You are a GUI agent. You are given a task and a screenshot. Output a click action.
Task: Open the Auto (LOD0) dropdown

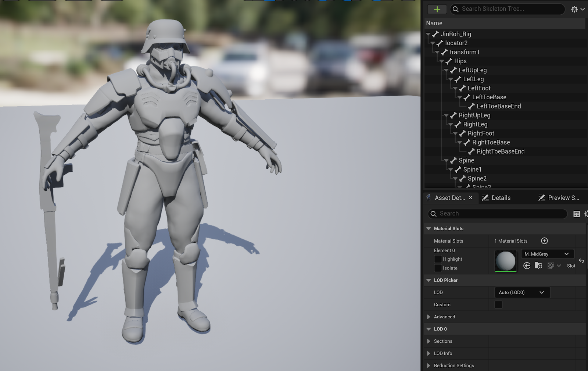tap(522, 292)
